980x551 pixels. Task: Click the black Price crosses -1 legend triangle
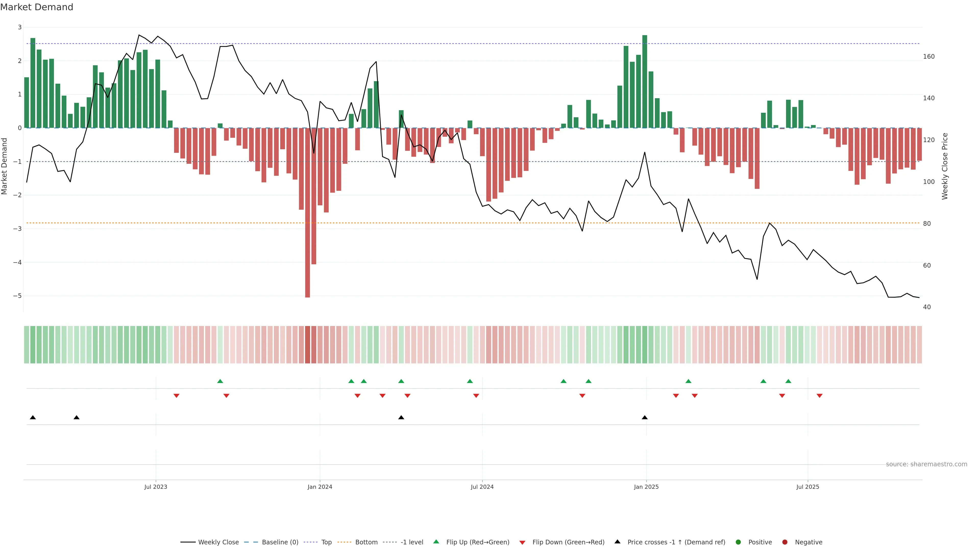(617, 542)
